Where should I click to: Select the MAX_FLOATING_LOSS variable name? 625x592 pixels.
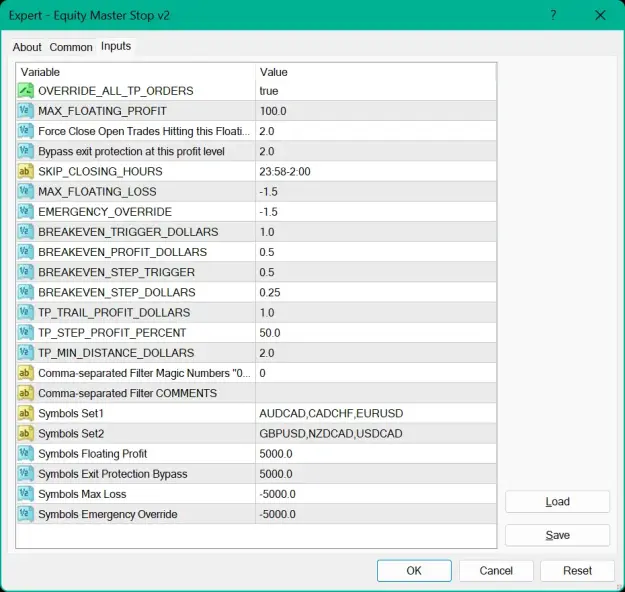coord(97,192)
